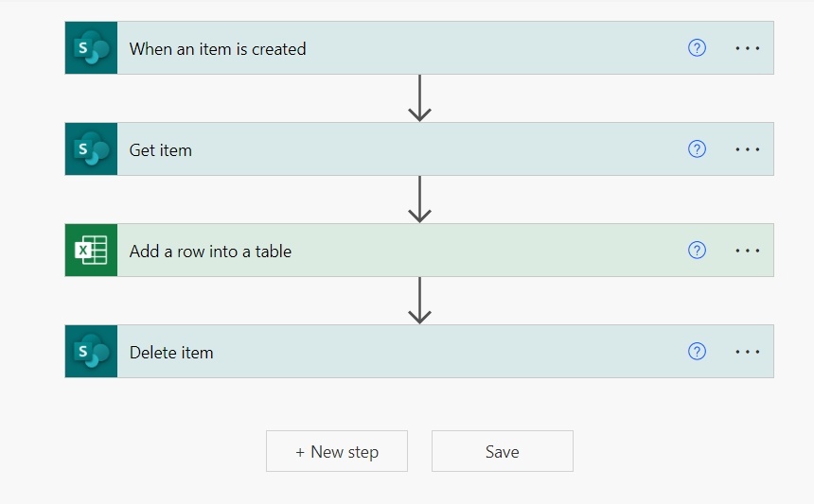Open ellipsis menu for Get item
Image resolution: width=814 pixels, height=504 pixels.
[748, 149]
